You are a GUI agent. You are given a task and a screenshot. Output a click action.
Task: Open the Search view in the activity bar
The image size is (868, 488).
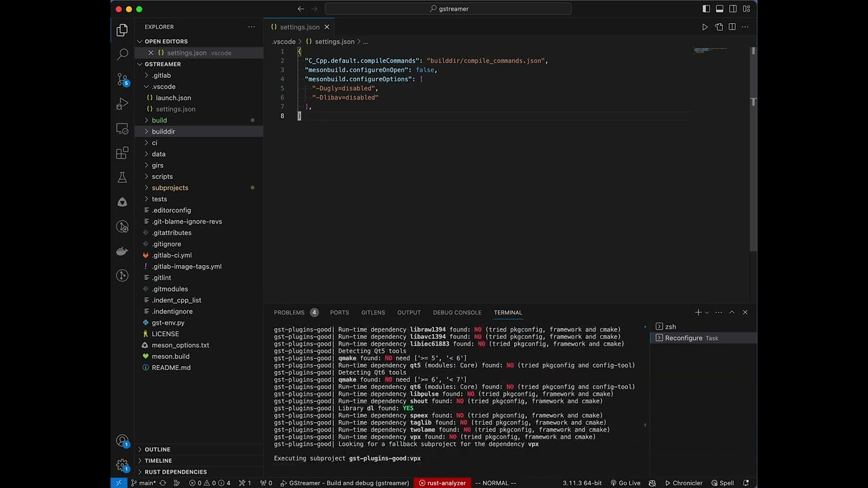coord(122,54)
